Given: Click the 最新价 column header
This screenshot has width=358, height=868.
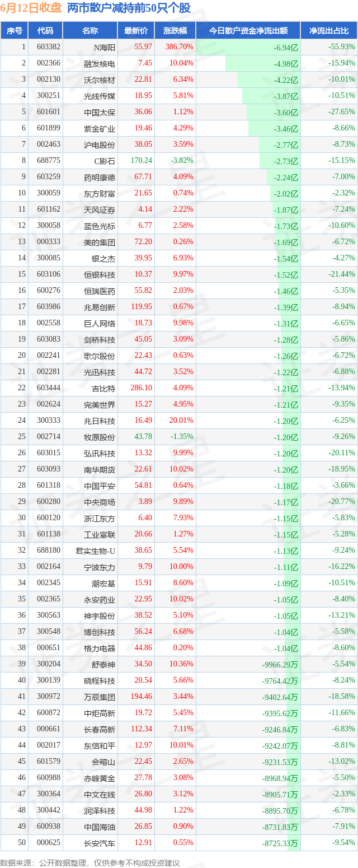Looking at the screenshot, I should (136, 31).
